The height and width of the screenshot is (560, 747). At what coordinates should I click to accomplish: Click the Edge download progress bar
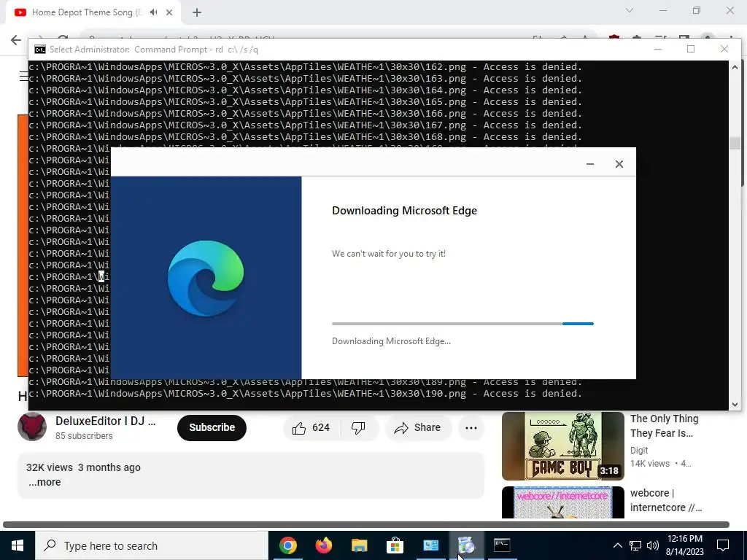tap(462, 324)
